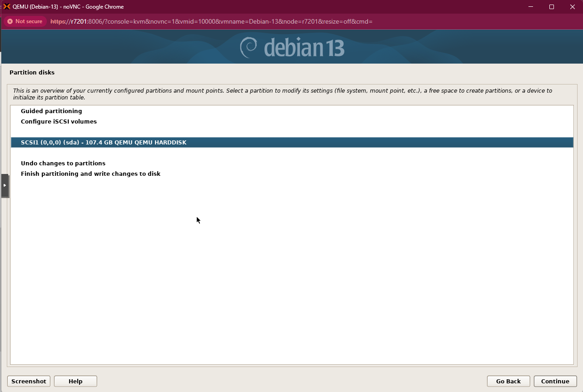Choose Undo changes to partitions
The height and width of the screenshot is (392, 583).
(x=63, y=163)
